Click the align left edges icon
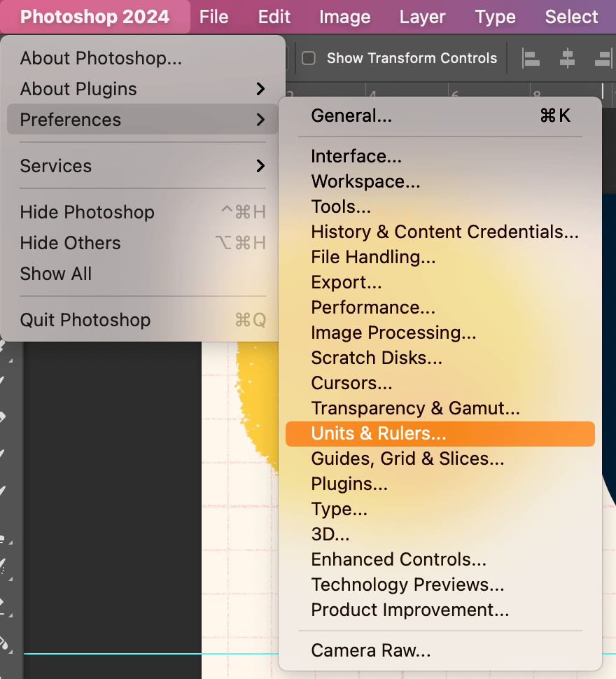 coord(531,58)
